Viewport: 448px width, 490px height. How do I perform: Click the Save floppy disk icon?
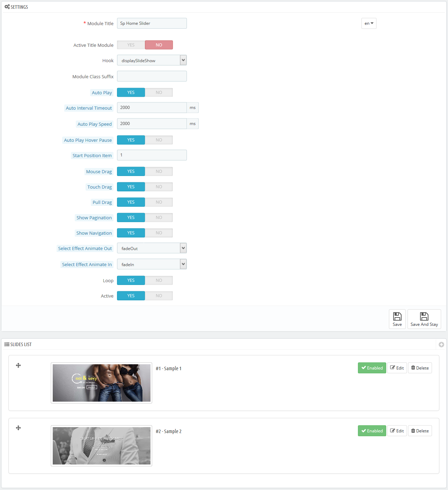tap(397, 316)
